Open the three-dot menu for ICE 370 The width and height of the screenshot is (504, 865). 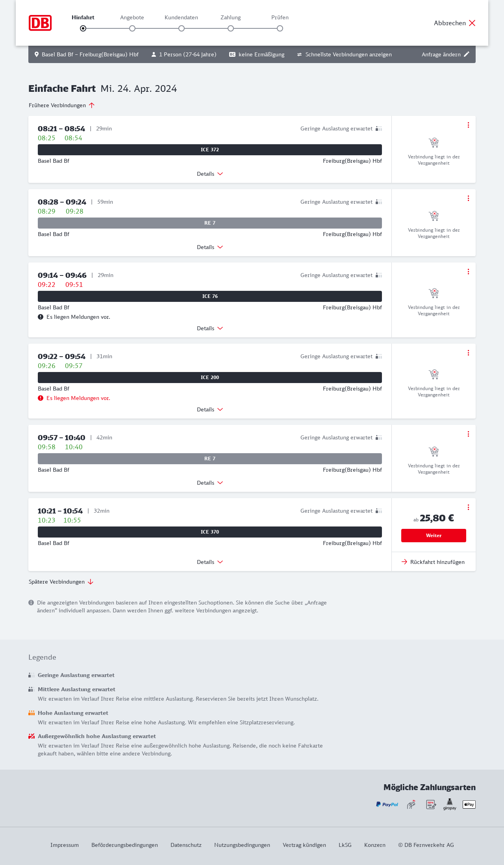pyautogui.click(x=468, y=507)
